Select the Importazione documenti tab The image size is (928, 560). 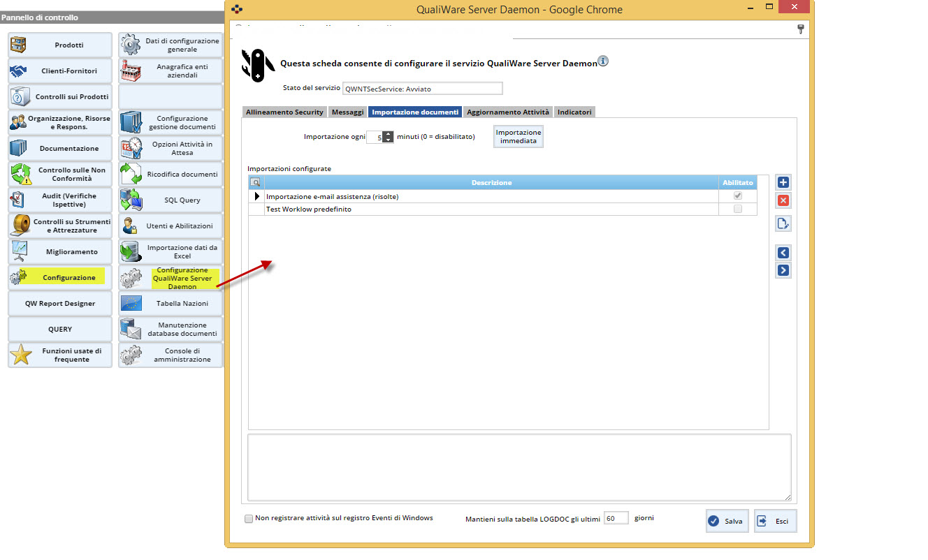pos(415,112)
